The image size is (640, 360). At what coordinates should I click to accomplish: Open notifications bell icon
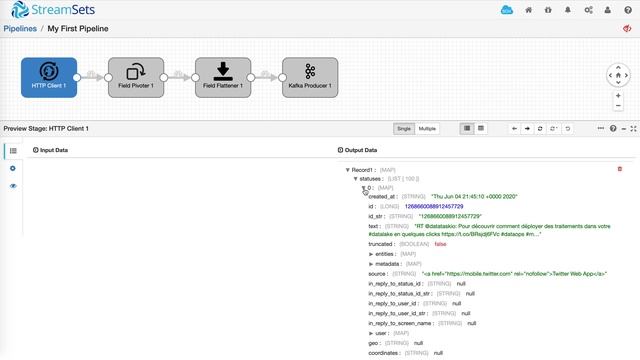[568, 10]
